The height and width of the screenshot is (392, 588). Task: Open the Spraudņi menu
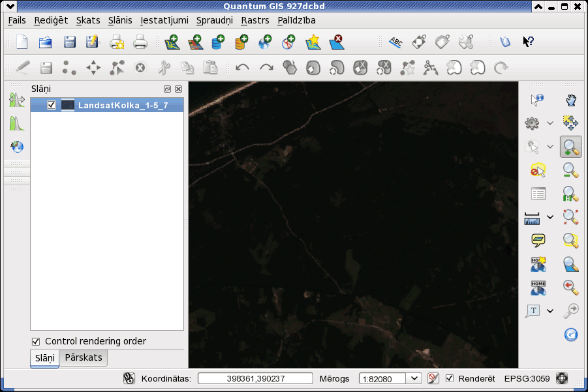coord(215,21)
